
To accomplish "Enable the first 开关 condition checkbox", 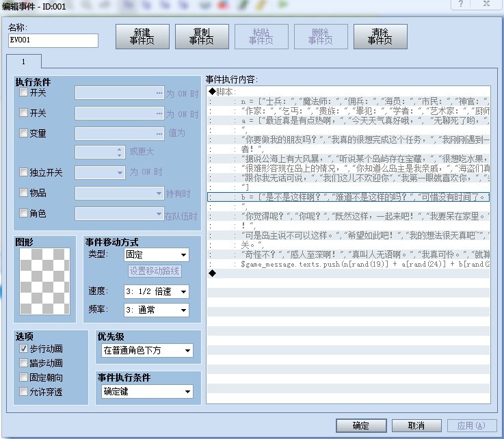I will 23,92.
